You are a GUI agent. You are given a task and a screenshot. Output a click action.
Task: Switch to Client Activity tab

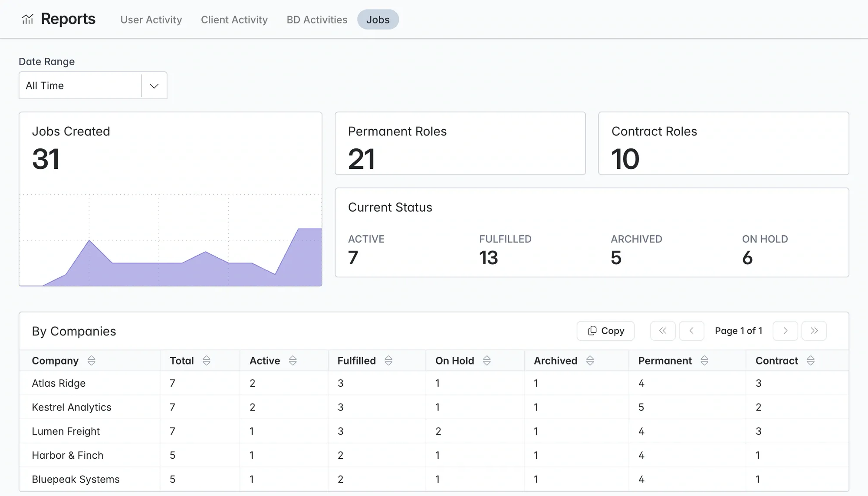coord(234,20)
